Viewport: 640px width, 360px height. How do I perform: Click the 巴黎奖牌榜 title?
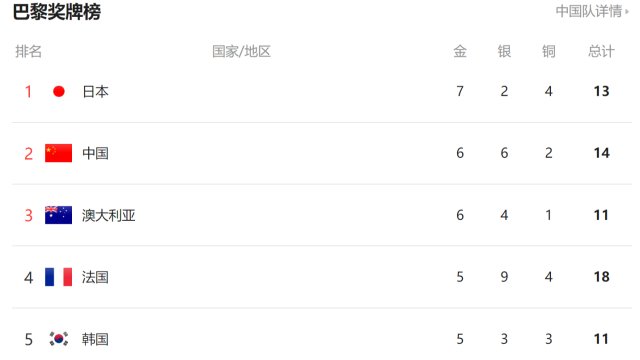click(57, 11)
